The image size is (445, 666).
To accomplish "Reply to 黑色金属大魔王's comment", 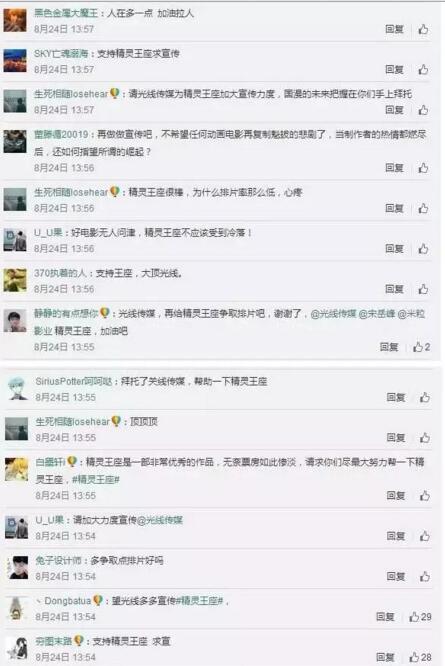I will pos(394,29).
